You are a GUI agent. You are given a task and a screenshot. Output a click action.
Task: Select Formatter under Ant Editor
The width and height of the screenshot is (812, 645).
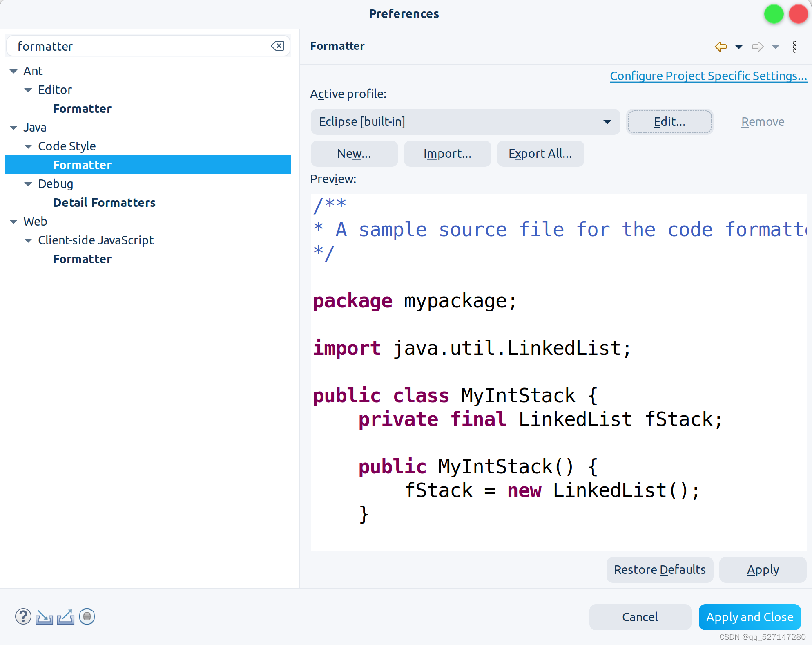coord(82,109)
